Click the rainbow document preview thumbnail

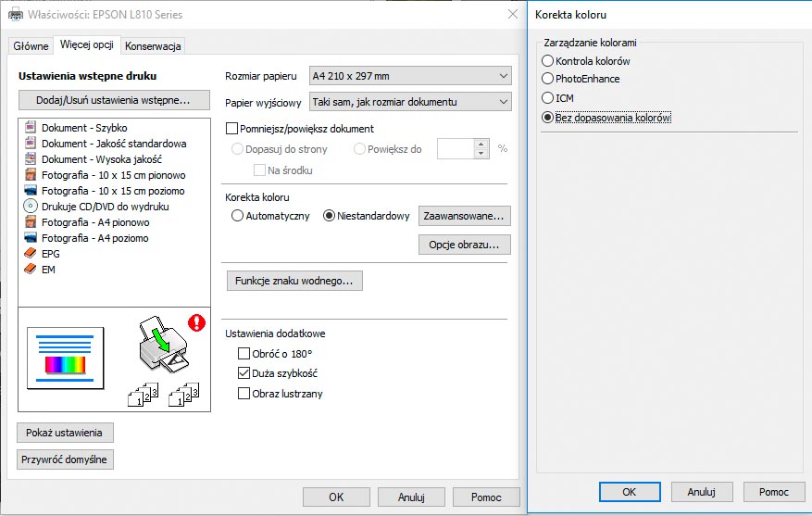[65, 358]
